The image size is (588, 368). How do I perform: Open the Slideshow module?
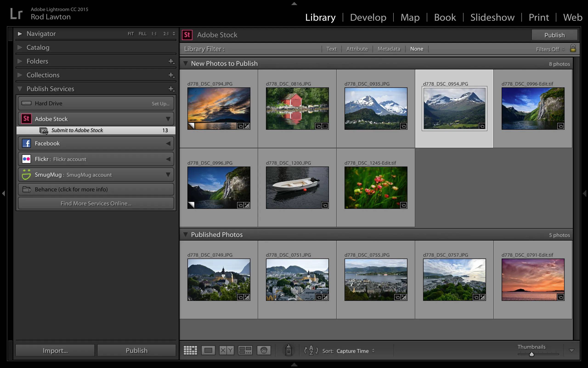[492, 17]
